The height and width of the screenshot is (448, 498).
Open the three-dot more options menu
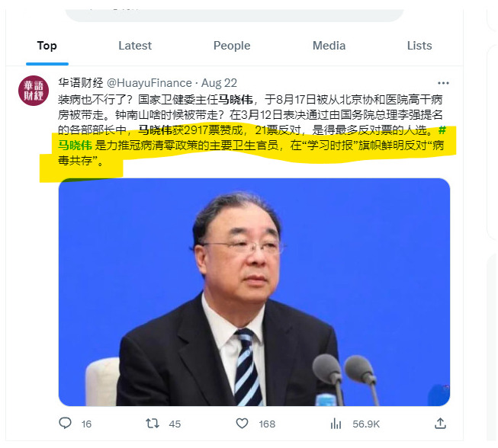(x=443, y=83)
